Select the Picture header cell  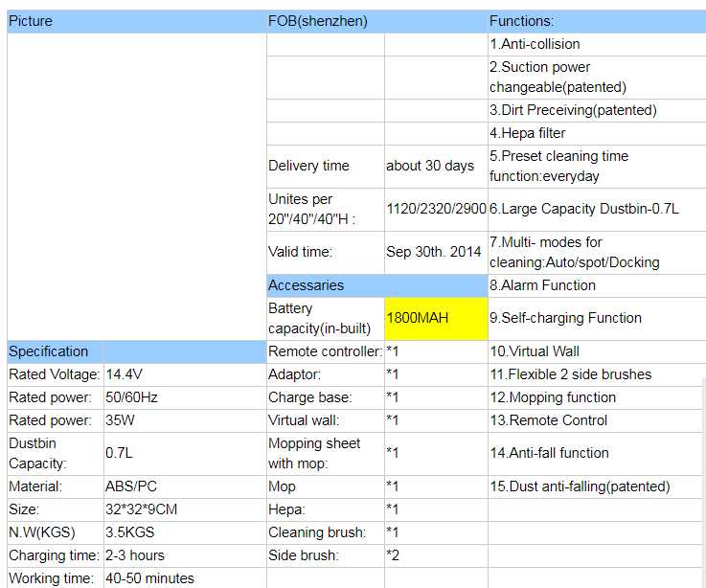(x=136, y=21)
